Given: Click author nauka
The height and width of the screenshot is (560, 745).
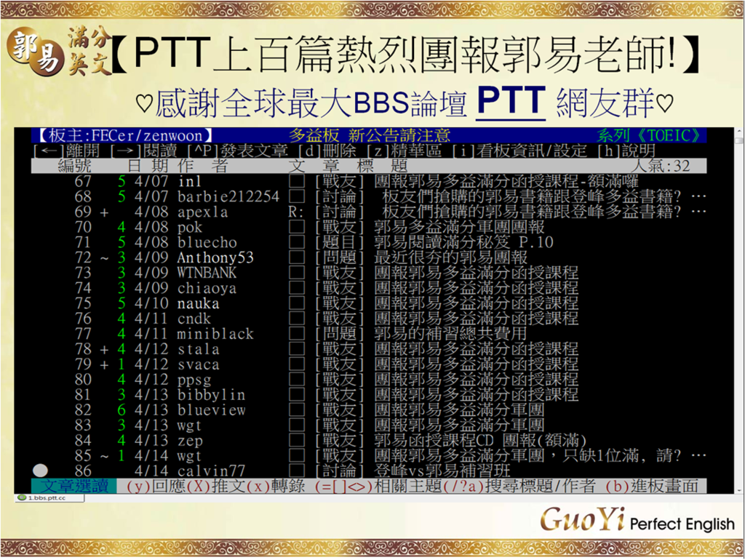Looking at the screenshot, I should click(x=198, y=303).
